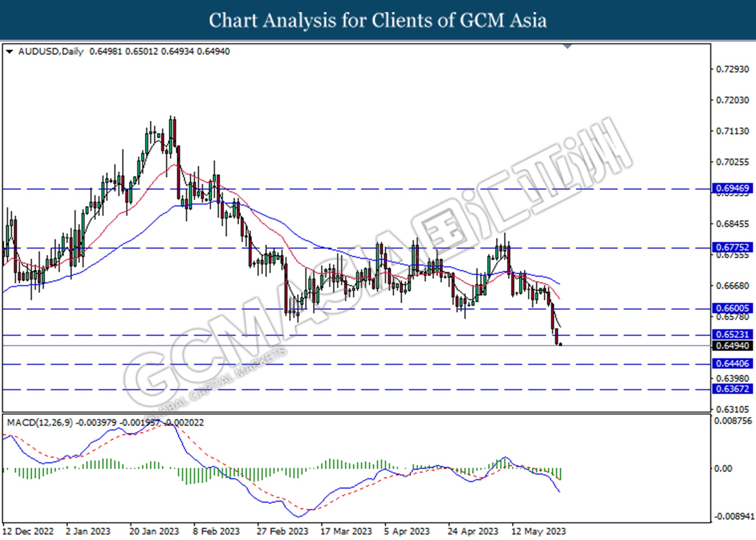This screenshot has width=756, height=540.
Task: Click the MACD 0.008756 scale value
Action: pyautogui.click(x=733, y=421)
